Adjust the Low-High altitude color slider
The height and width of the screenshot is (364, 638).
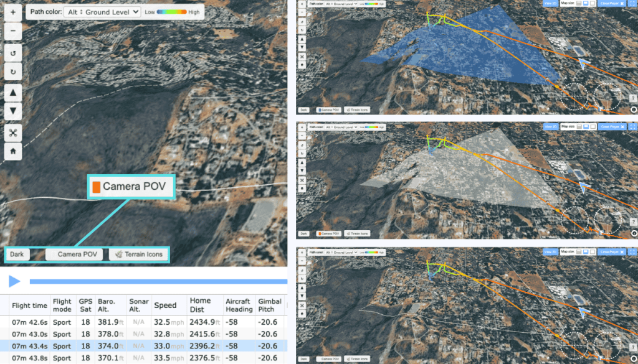coord(172,11)
